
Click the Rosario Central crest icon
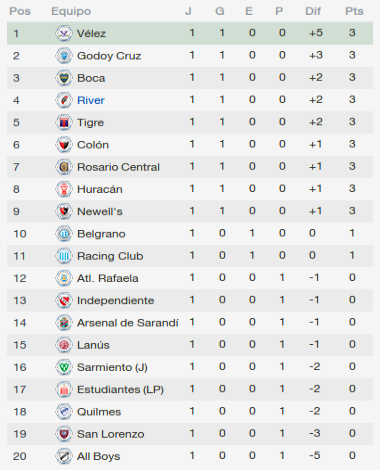pyautogui.click(x=64, y=167)
